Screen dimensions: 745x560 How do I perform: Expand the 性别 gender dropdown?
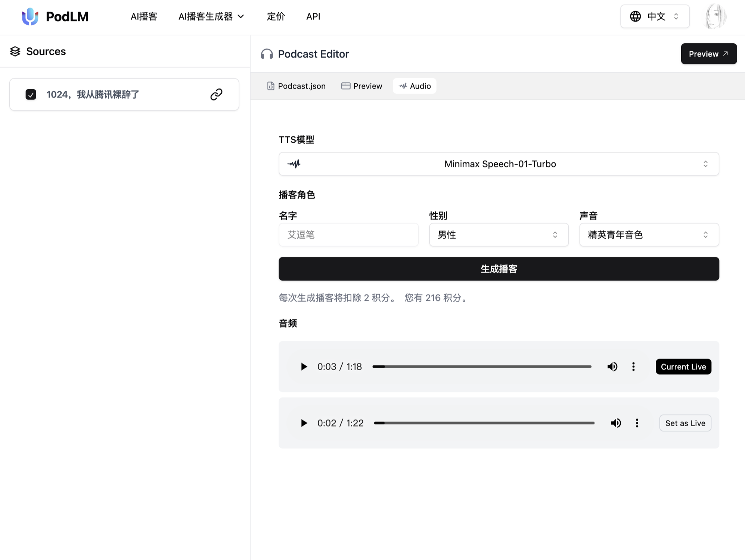point(499,235)
